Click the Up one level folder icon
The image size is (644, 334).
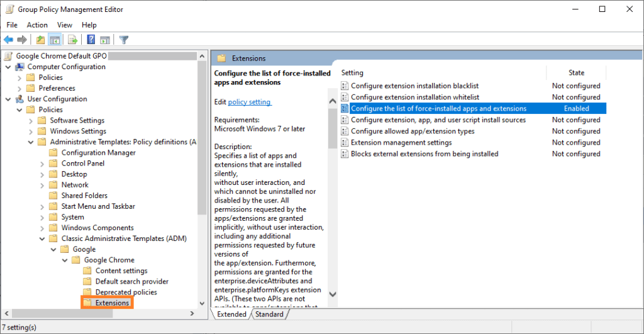[x=40, y=40]
